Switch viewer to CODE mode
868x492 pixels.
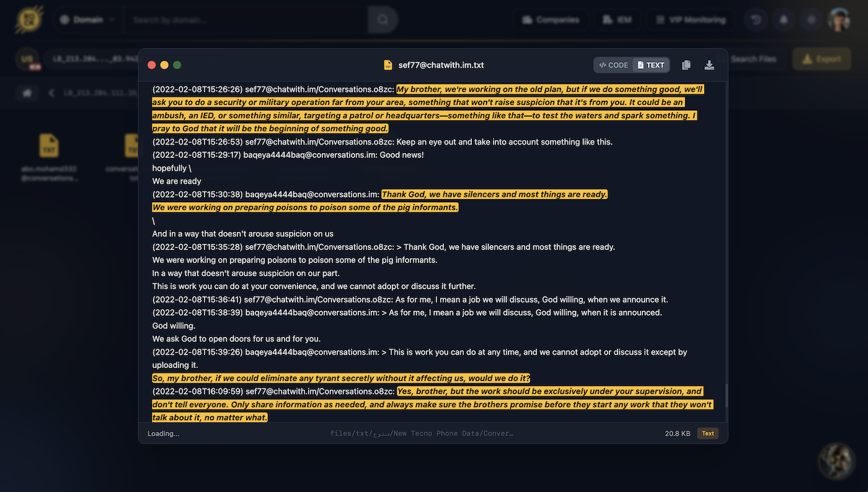613,65
